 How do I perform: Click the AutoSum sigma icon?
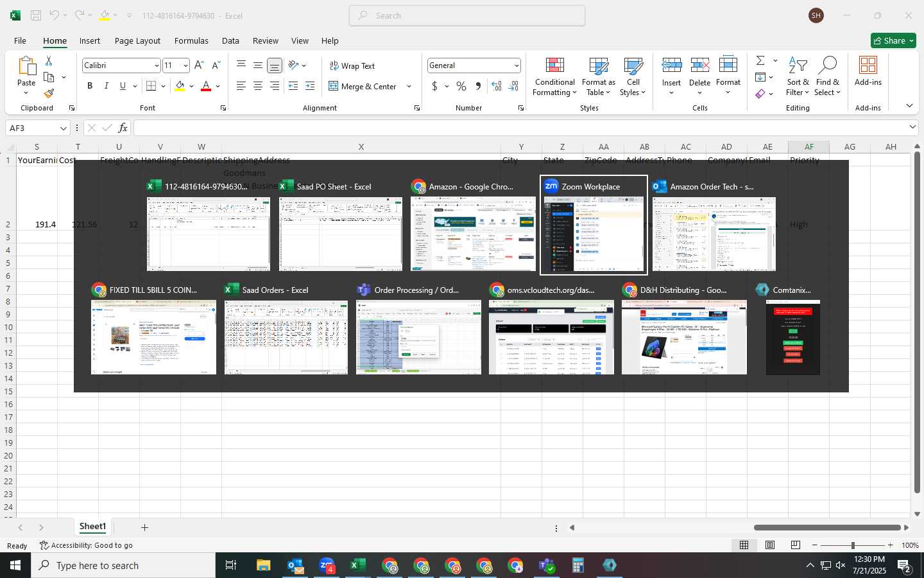click(760, 60)
